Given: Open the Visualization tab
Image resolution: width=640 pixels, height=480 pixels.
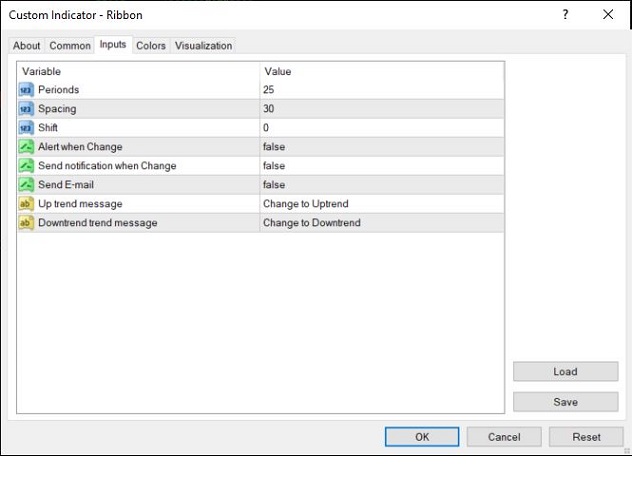Looking at the screenshot, I should (203, 46).
